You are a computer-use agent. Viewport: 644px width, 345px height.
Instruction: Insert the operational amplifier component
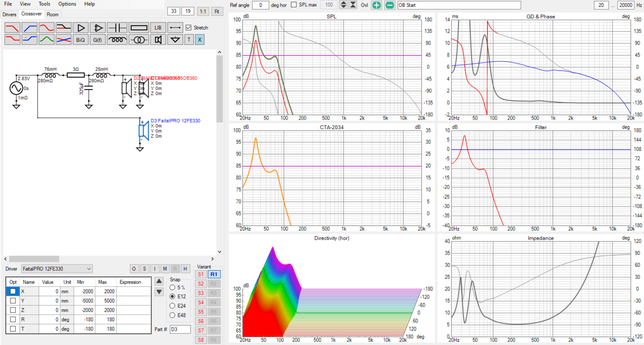coord(98,28)
